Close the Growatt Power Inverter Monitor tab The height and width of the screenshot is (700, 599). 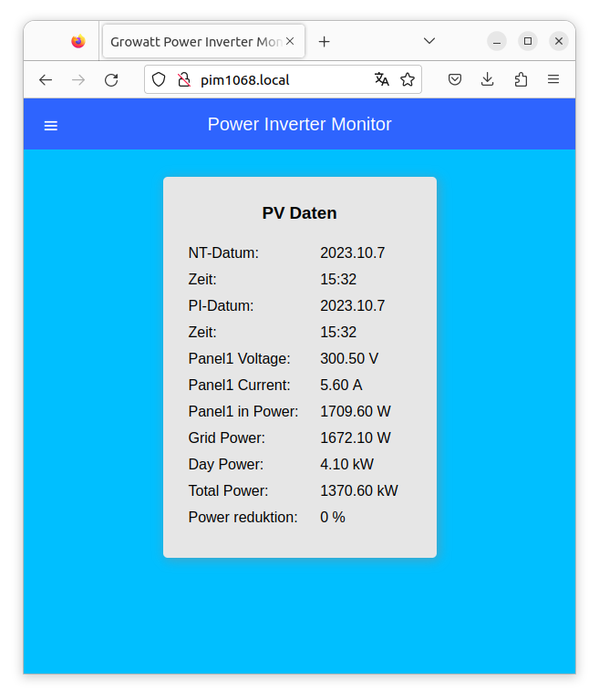[290, 41]
